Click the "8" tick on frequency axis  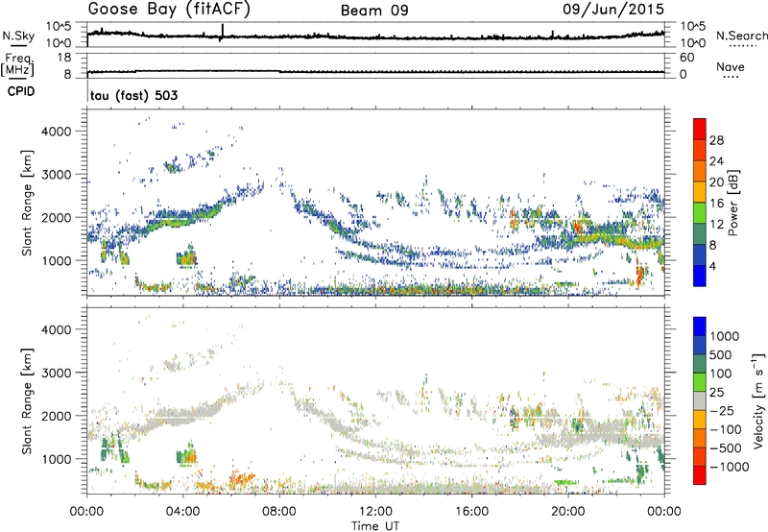pos(67,75)
